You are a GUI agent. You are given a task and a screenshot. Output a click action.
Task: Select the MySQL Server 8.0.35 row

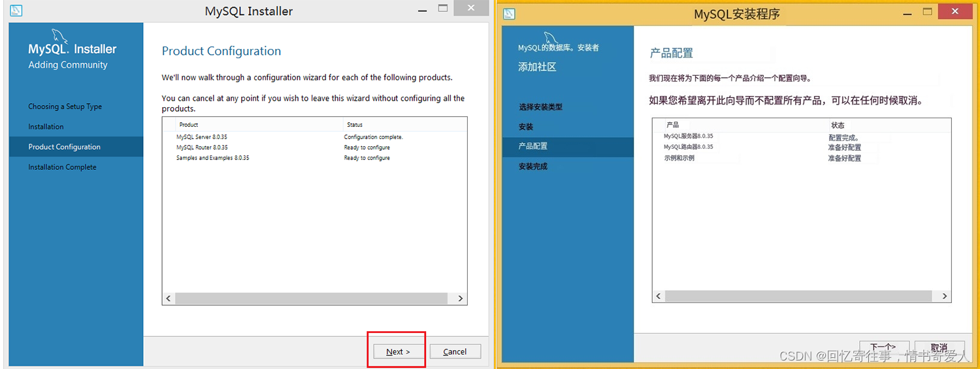(315, 137)
